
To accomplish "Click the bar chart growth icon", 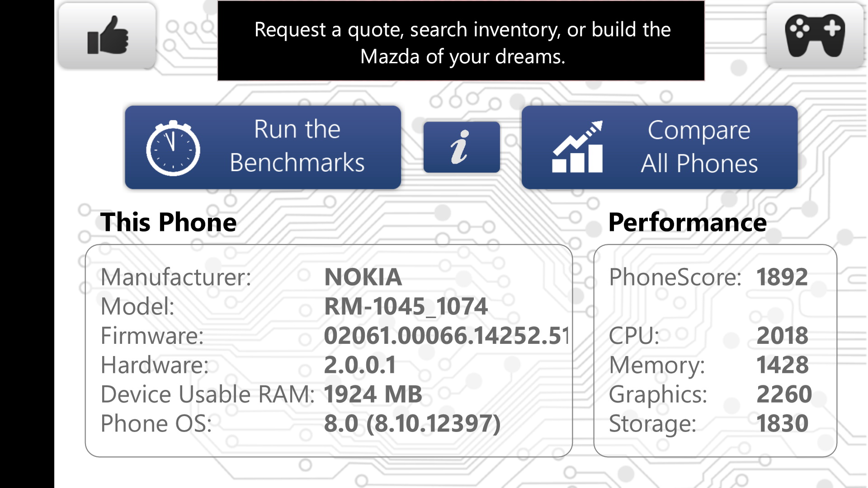I will point(577,147).
